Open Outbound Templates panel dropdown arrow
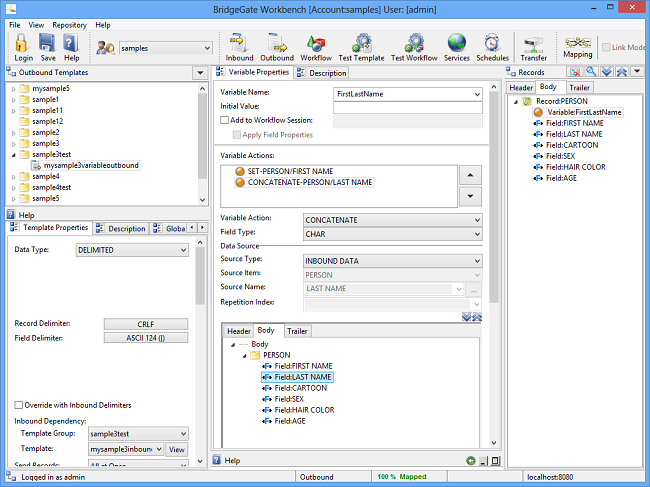This screenshot has height=487, width=650. coord(200,73)
